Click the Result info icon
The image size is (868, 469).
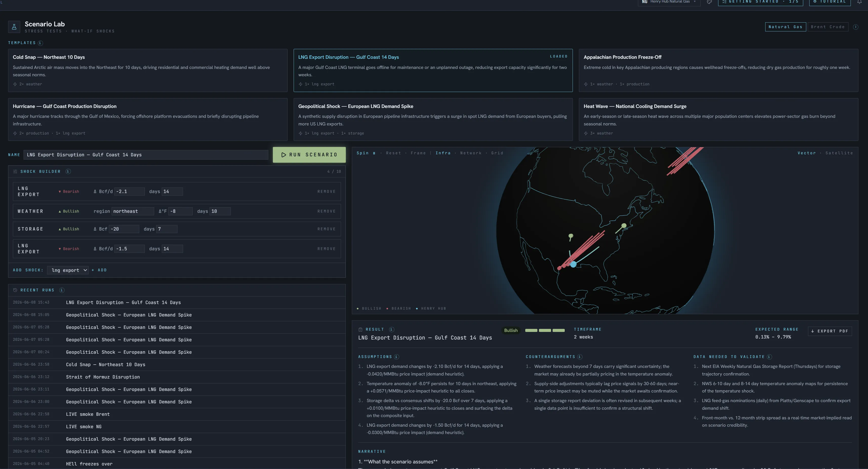[392, 329]
